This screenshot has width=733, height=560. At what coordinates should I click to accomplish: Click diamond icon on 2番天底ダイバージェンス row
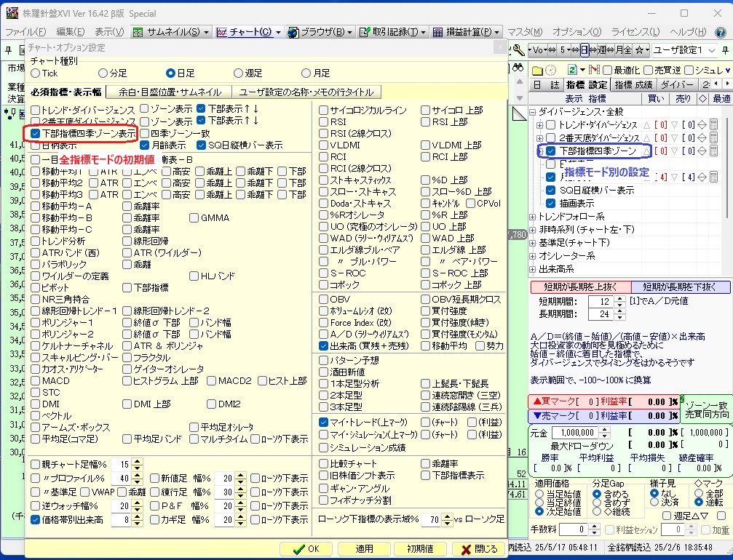702,137
